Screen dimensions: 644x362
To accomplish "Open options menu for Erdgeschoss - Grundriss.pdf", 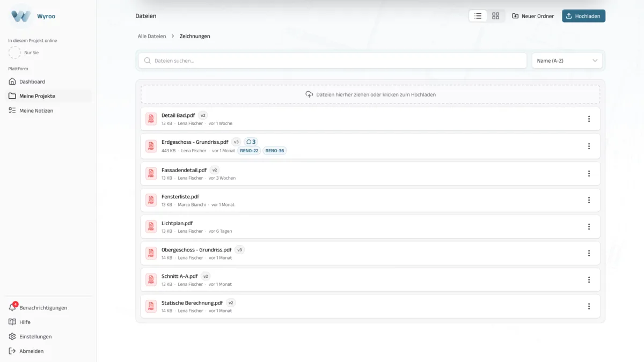I will [589, 146].
